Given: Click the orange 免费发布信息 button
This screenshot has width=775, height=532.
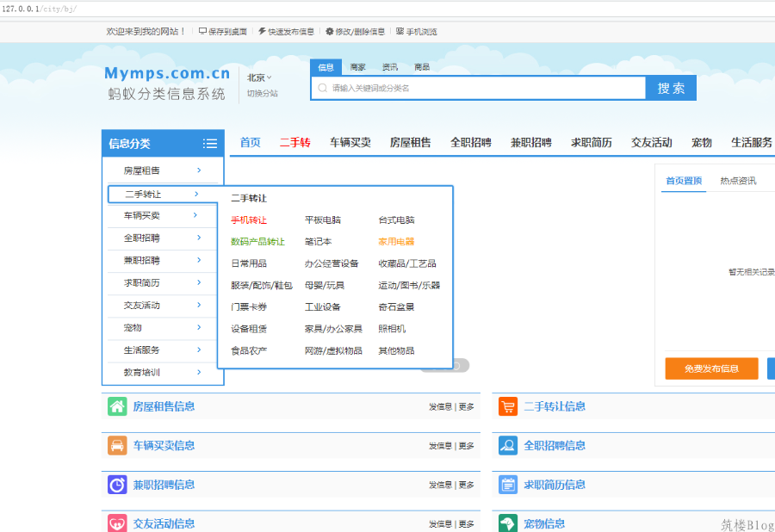Looking at the screenshot, I should pos(711,368).
